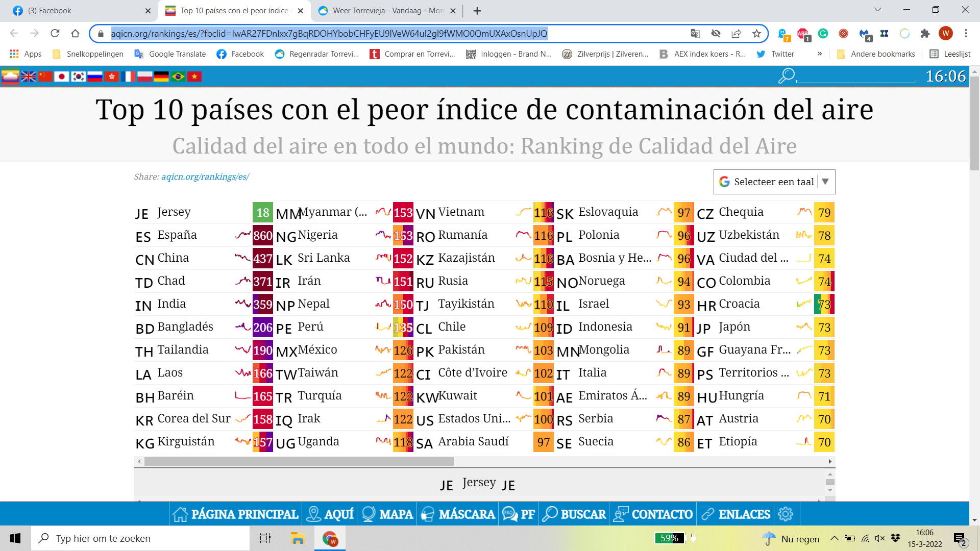Click the aqicn.org/rankings/es/ share link
Image resolution: width=980 pixels, height=551 pixels.
pyautogui.click(x=205, y=177)
